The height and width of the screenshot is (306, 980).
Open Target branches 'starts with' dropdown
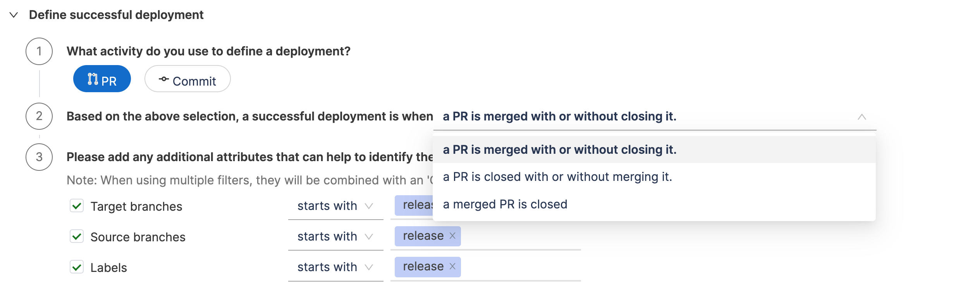tap(335, 206)
